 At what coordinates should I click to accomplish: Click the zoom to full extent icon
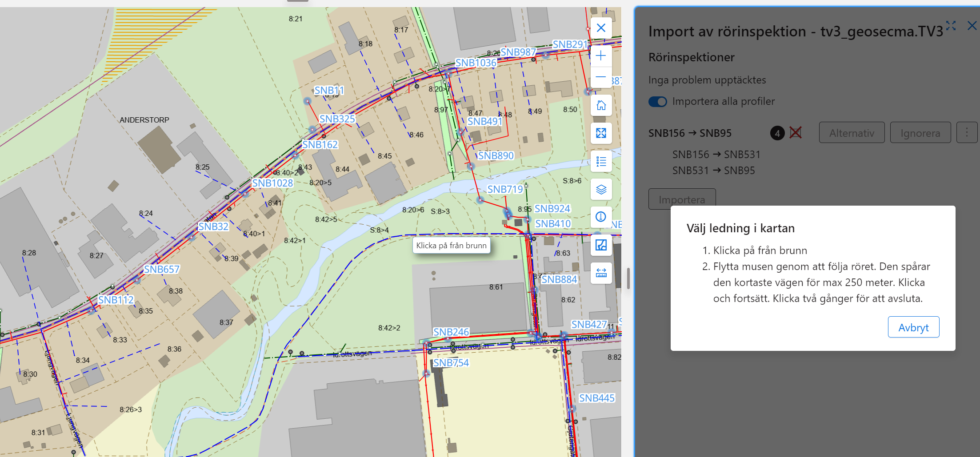(601, 133)
